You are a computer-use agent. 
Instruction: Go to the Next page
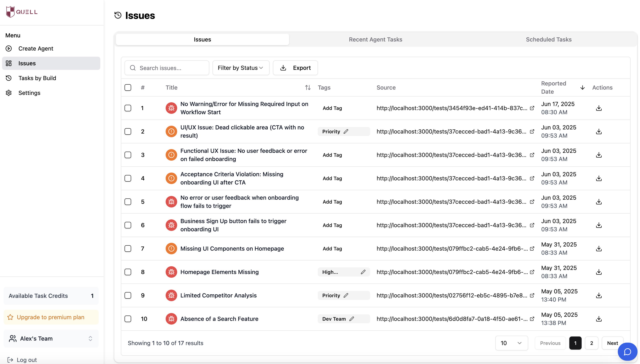click(x=612, y=343)
